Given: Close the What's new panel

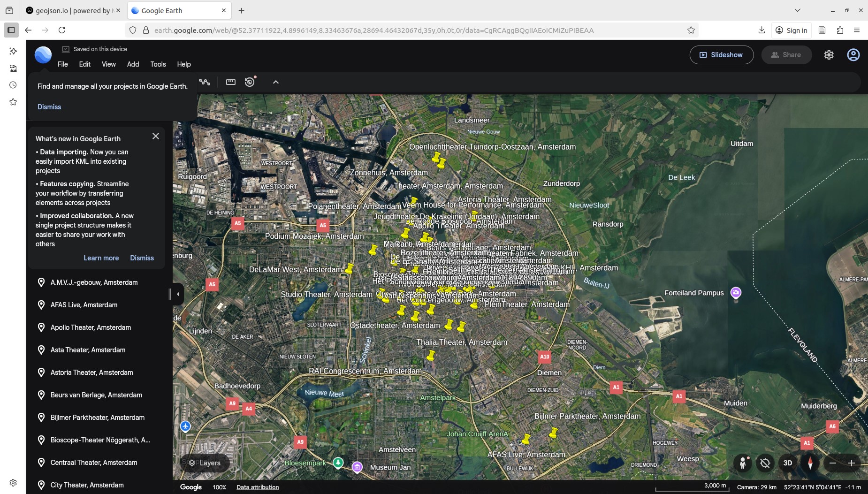Looking at the screenshot, I should tap(156, 136).
